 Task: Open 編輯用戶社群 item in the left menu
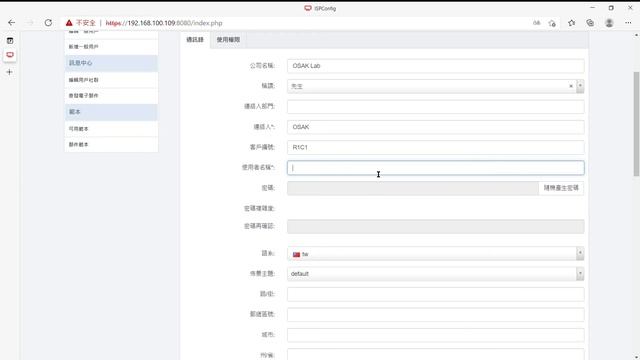coord(111,80)
